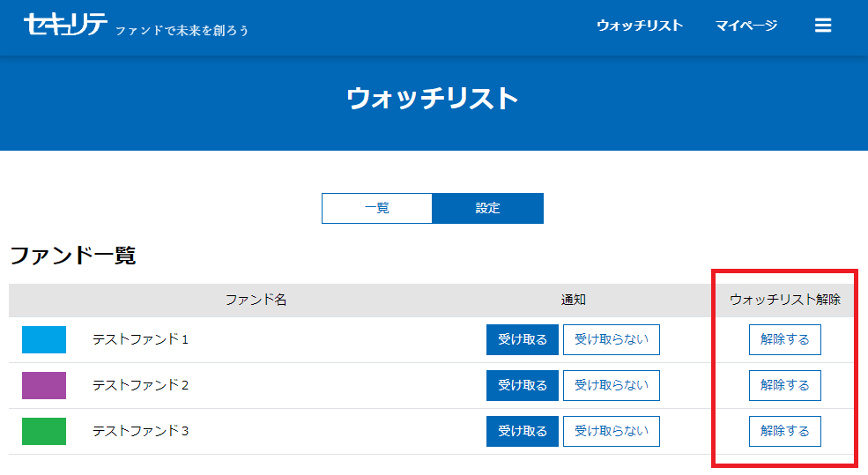Screen dimensions: 868x475
Task: Click the テストファンド3 fund name
Action: tap(140, 431)
